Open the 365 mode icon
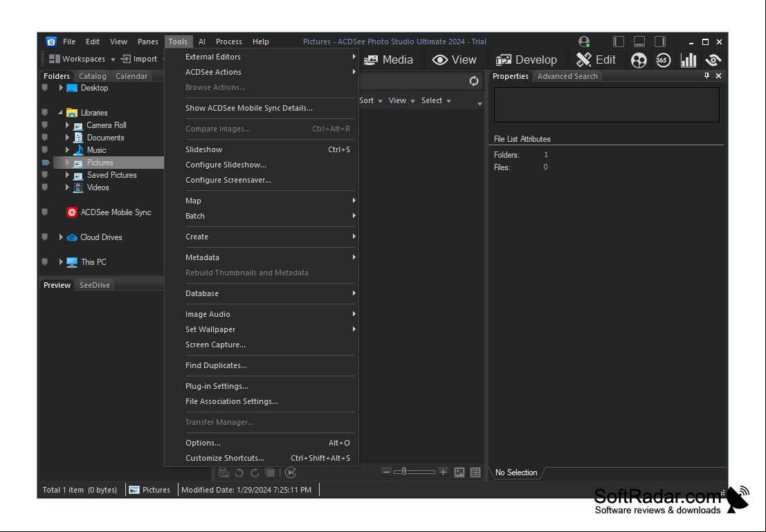 pos(663,60)
